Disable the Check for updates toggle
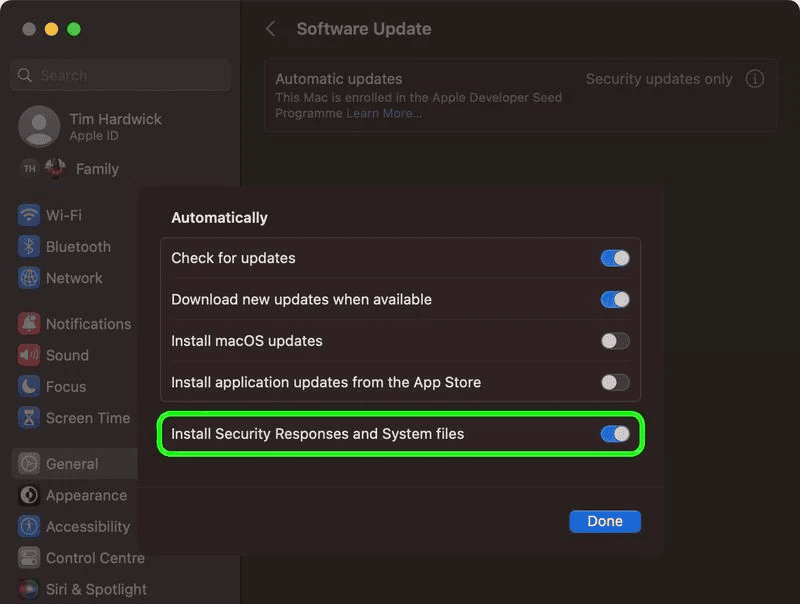Screen dimensions: 800x604 coord(615,258)
